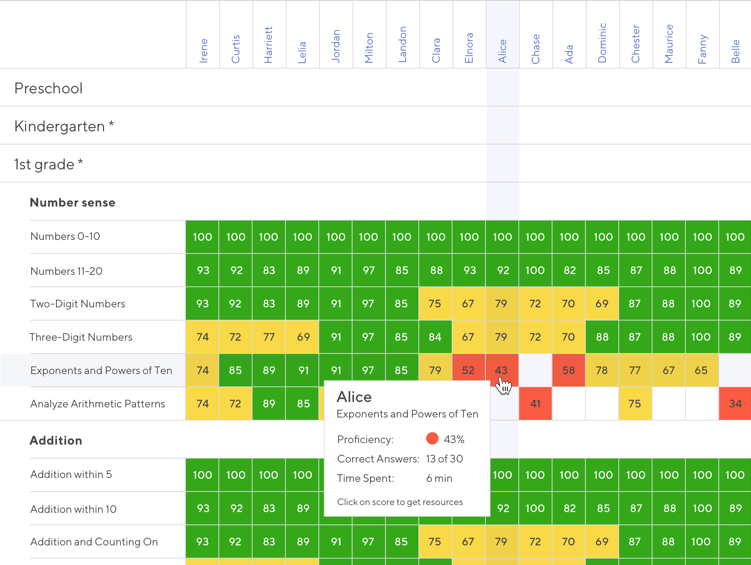Click Dominic's 88 score in Three-Digit Numbers
Viewport: 751px width, 565px height.
pyautogui.click(x=602, y=337)
